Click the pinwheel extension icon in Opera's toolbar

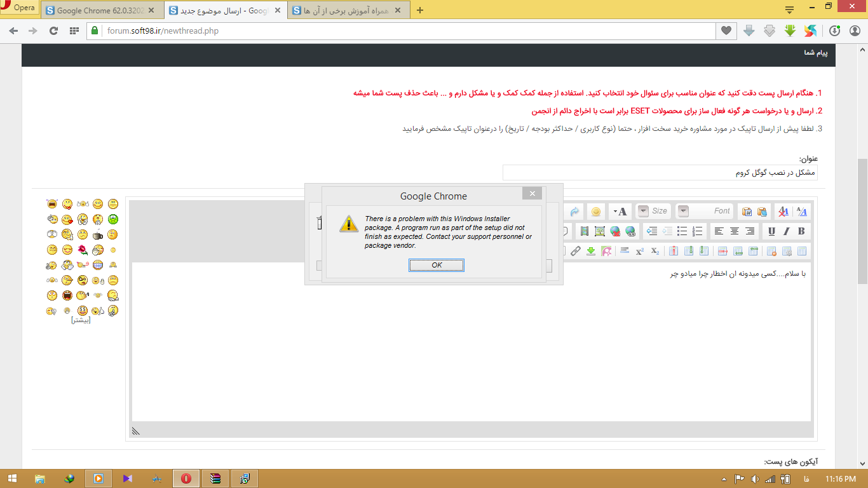pyautogui.click(x=810, y=30)
